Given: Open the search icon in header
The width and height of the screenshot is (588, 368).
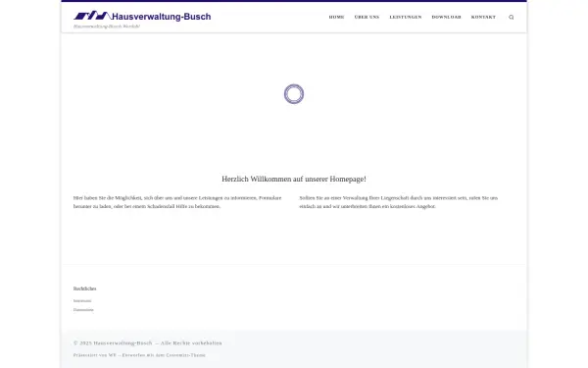Looking at the screenshot, I should pyautogui.click(x=512, y=18).
